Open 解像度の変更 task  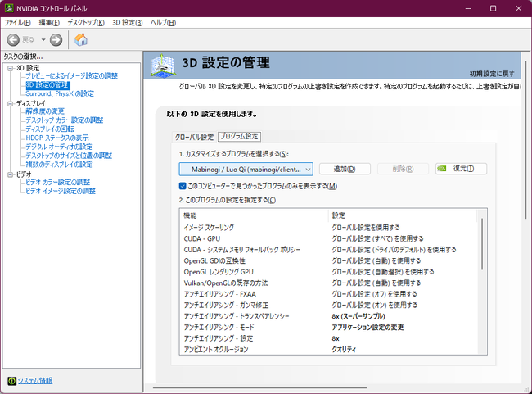(x=45, y=111)
